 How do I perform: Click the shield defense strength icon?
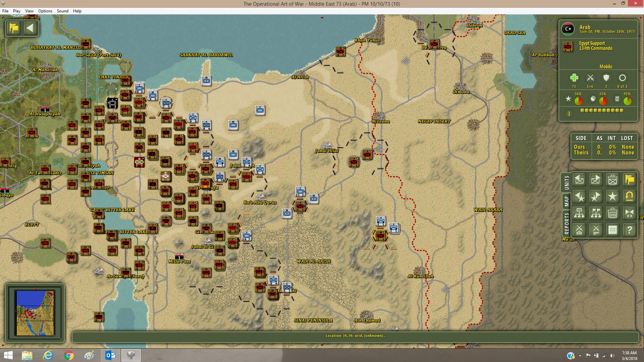606,78
